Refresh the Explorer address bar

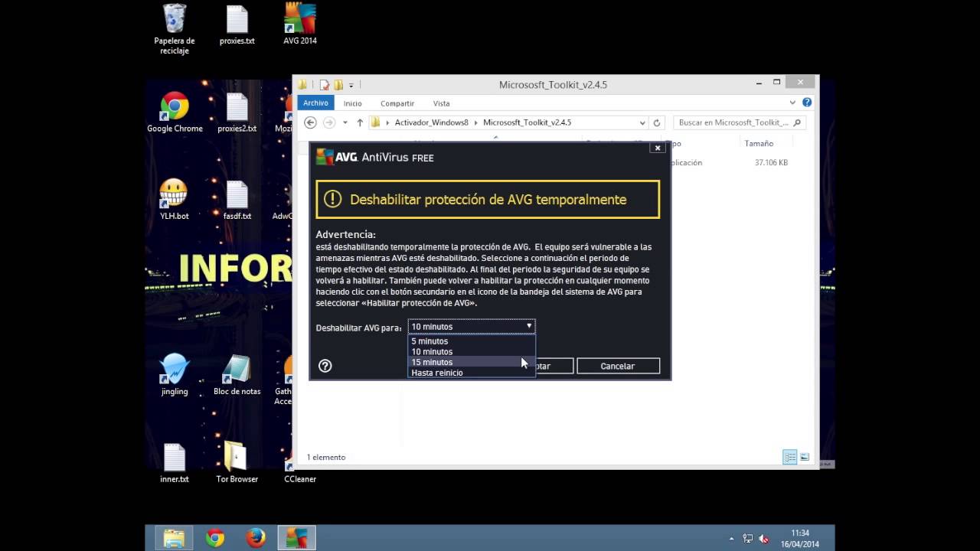tap(657, 122)
